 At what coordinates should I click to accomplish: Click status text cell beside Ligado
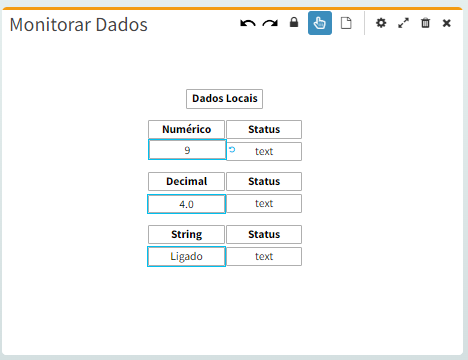tap(264, 256)
